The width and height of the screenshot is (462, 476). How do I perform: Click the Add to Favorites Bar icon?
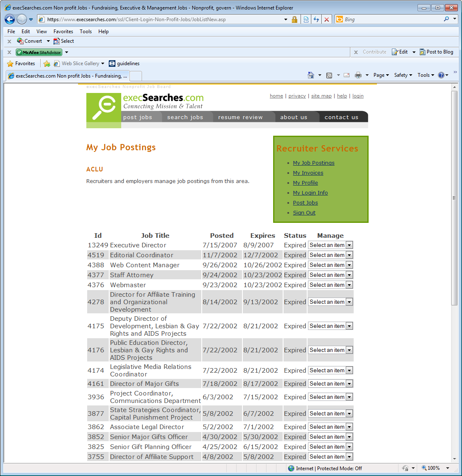pyautogui.click(x=47, y=63)
